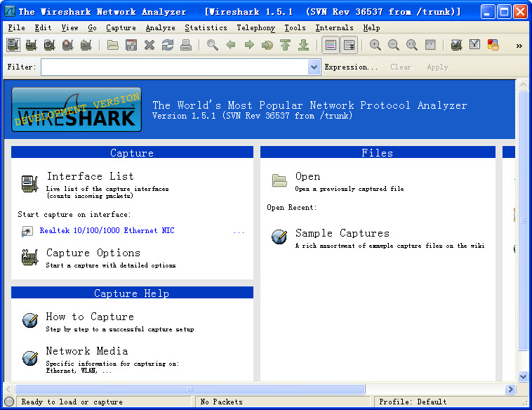Image resolution: width=532 pixels, height=410 pixels.
Task: Click the Profile: Default status bar entry
Action: click(413, 402)
